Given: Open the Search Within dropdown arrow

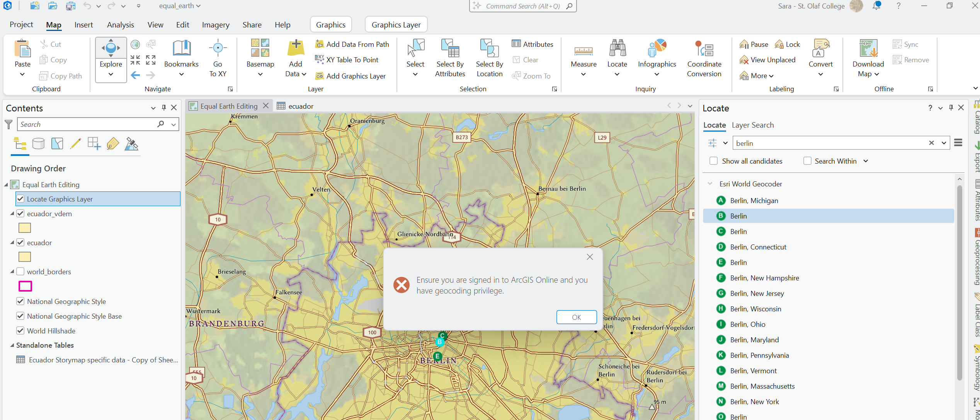Looking at the screenshot, I should 866,161.
